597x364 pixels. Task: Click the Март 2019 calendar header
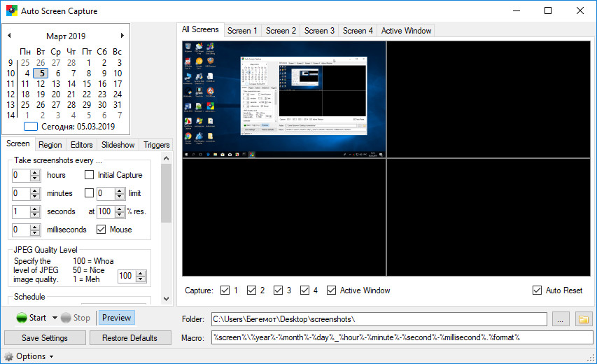(66, 36)
